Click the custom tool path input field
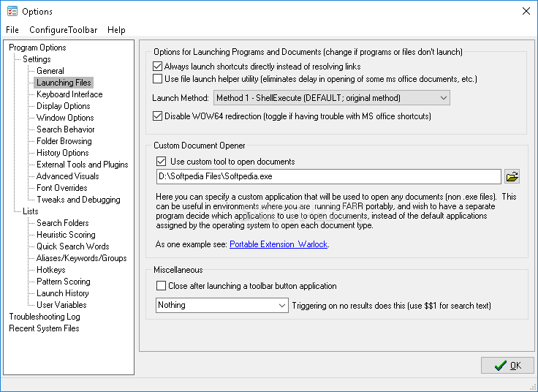Image resolution: width=538 pixels, height=392 pixels. pyautogui.click(x=329, y=176)
